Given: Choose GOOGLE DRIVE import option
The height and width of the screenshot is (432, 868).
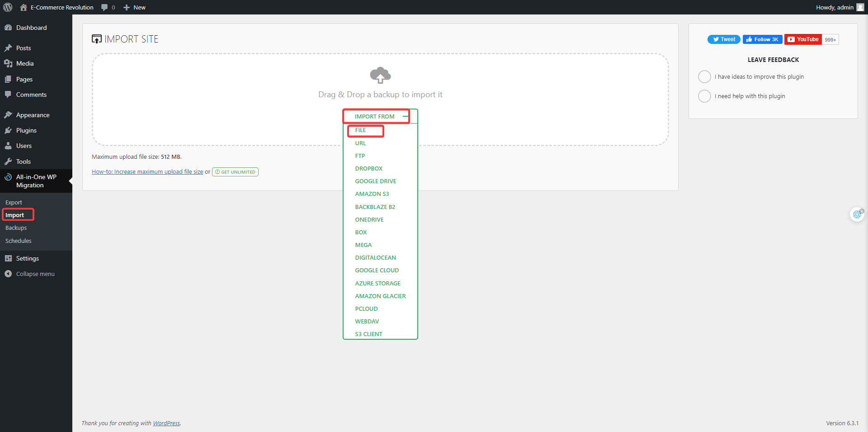Looking at the screenshot, I should click(375, 181).
